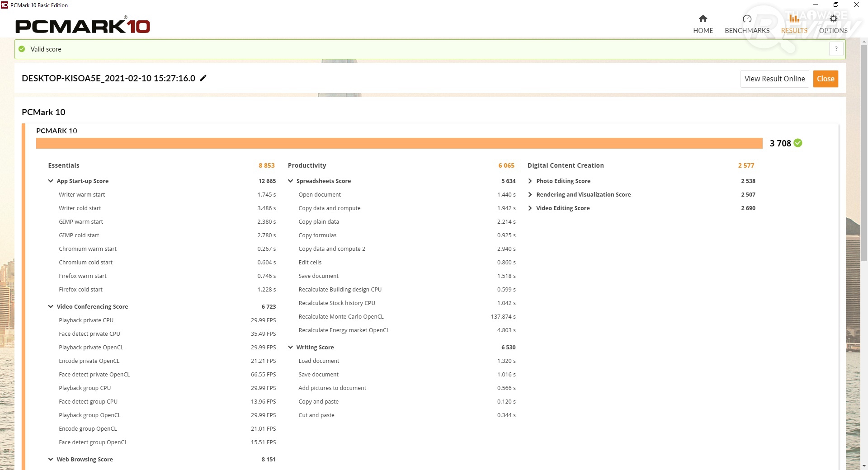The height and width of the screenshot is (470, 868).
Task: Select the Digital Content Creation heading
Action: click(566, 165)
